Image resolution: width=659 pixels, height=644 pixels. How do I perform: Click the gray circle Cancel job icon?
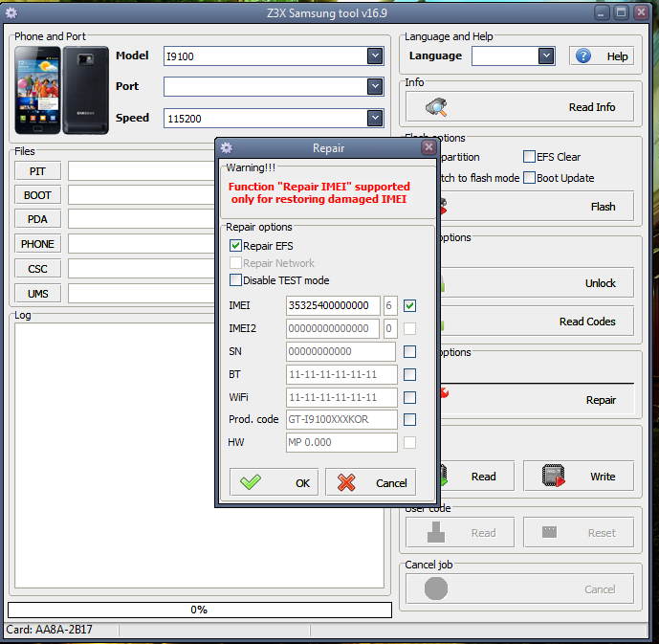click(x=436, y=588)
